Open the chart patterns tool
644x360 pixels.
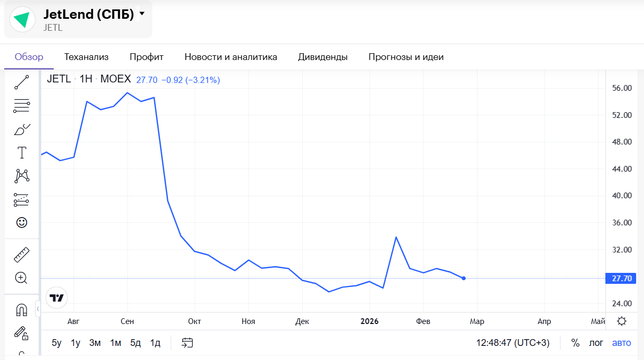[21, 176]
